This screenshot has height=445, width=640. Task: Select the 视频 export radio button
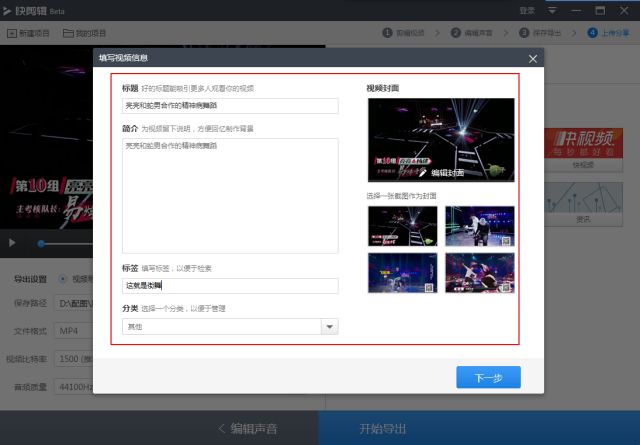coord(62,279)
